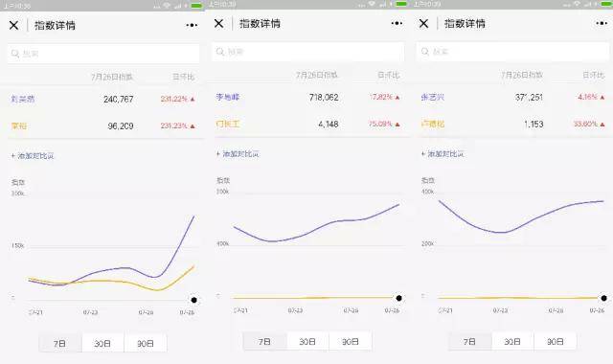
Task: Tap the red up-triangle beside 17.82%
Action: [397, 98]
